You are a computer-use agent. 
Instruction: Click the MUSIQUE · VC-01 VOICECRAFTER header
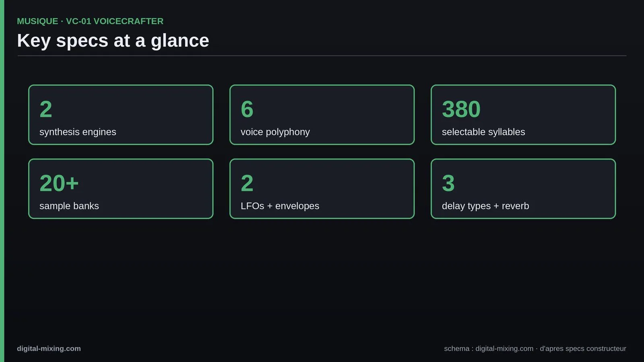tap(90, 21)
